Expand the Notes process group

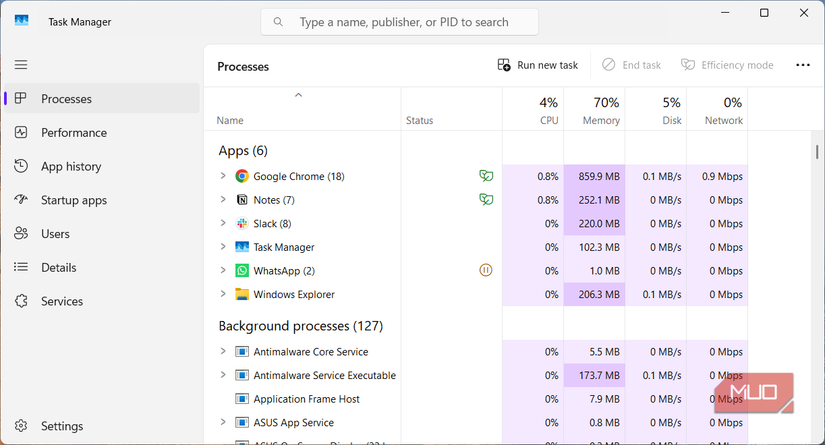pos(223,199)
